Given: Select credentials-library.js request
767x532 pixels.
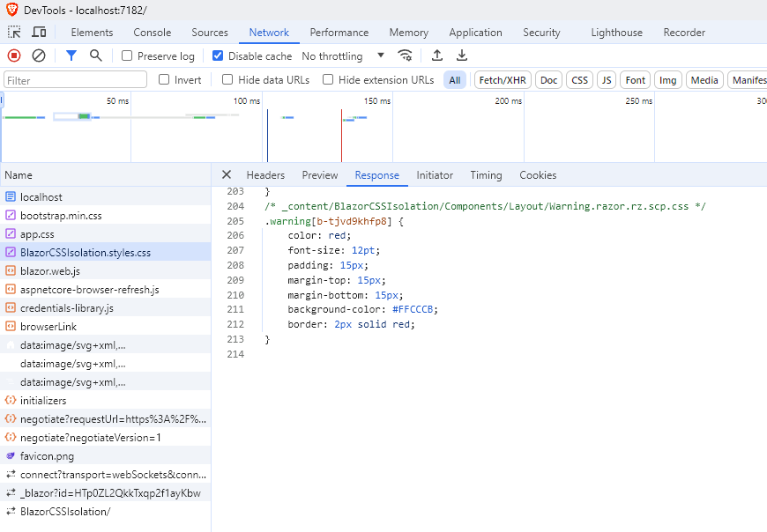Looking at the screenshot, I should [x=106, y=308].
